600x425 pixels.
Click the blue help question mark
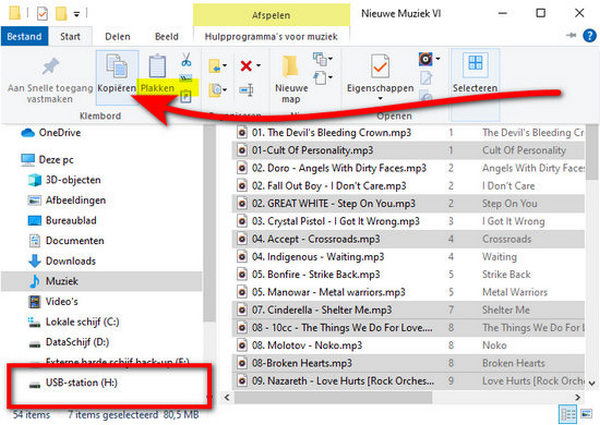(589, 36)
